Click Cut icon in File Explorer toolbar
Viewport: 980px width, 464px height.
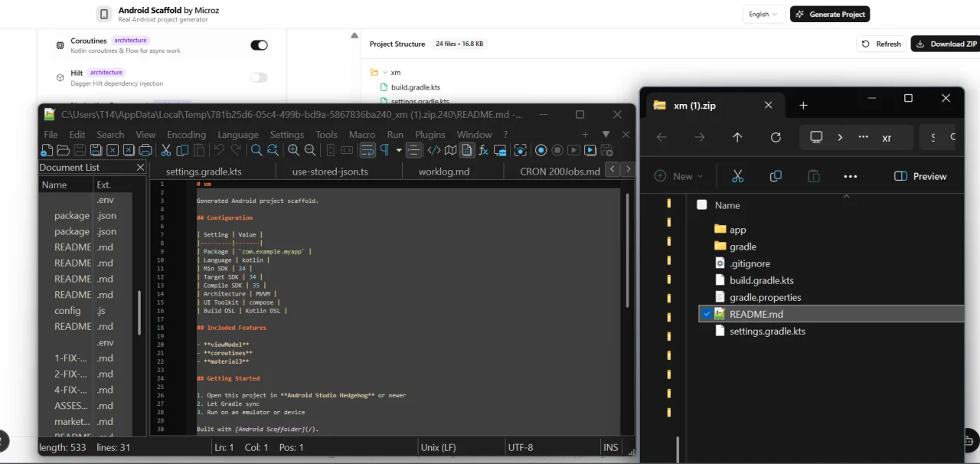(x=737, y=176)
